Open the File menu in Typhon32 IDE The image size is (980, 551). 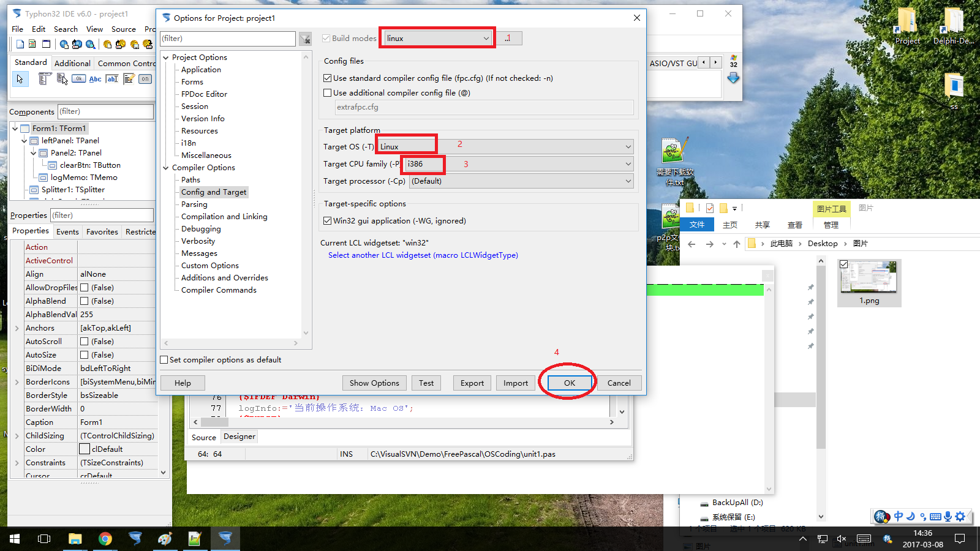point(18,29)
